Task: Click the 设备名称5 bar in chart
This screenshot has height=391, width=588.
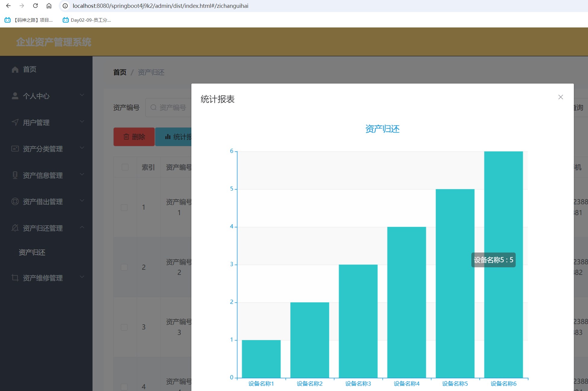Action: [x=455, y=283]
